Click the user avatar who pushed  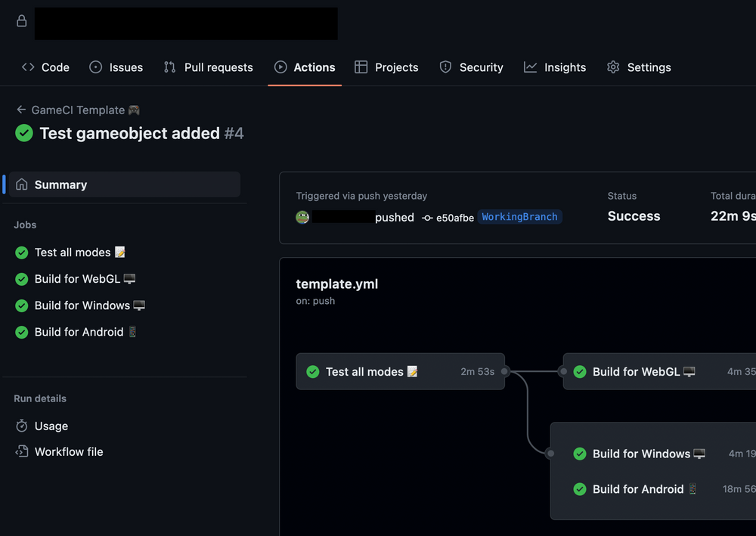[x=302, y=218]
